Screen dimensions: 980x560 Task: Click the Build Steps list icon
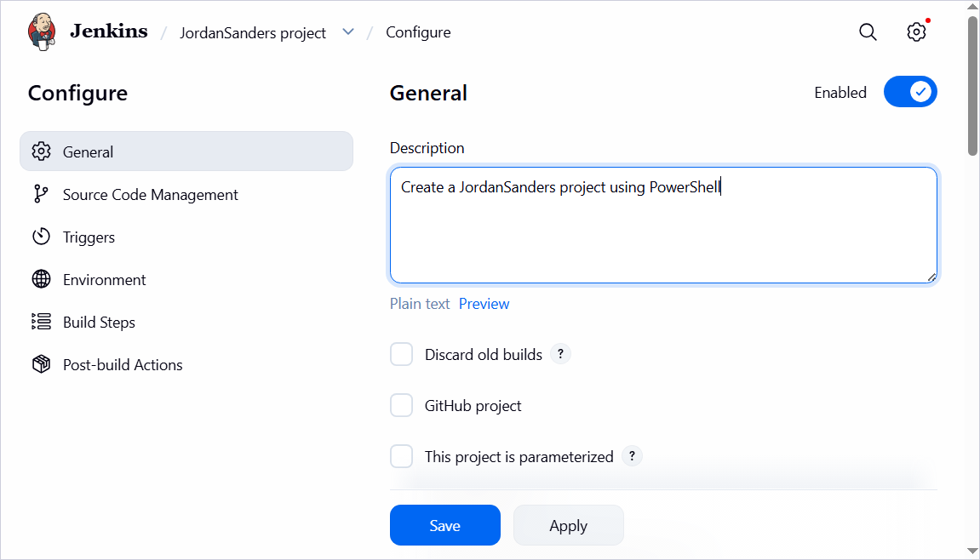coord(41,322)
